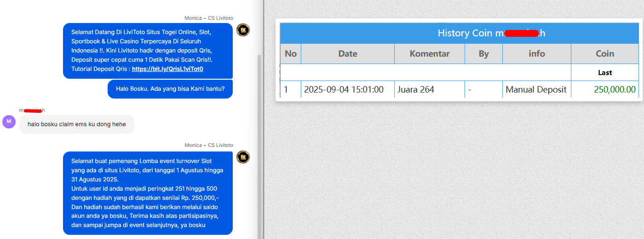Click the row number 1 cell

pyautogui.click(x=291, y=90)
